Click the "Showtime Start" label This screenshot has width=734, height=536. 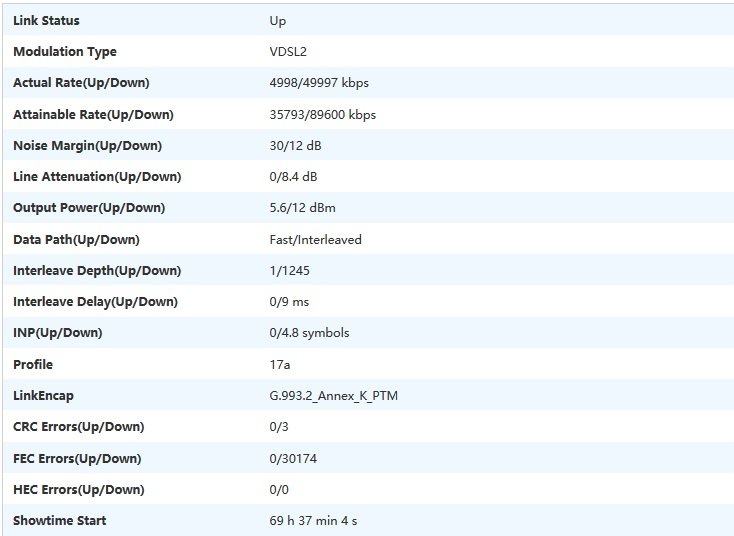click(59, 521)
